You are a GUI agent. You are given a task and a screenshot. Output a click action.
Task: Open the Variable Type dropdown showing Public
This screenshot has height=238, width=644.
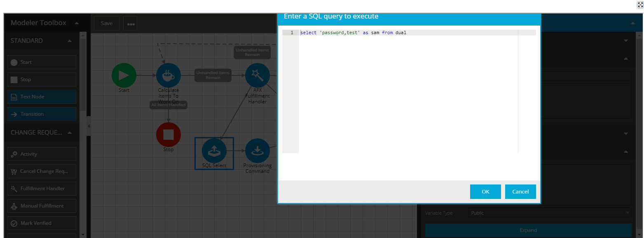pyautogui.click(x=550, y=213)
